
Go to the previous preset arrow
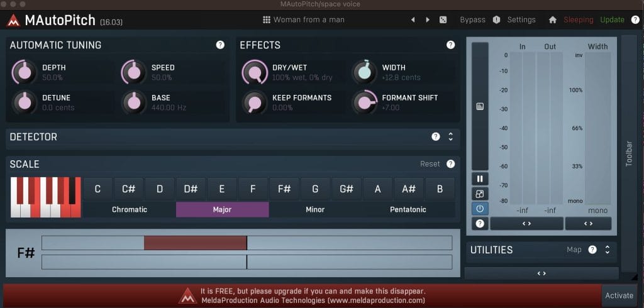[413, 19]
